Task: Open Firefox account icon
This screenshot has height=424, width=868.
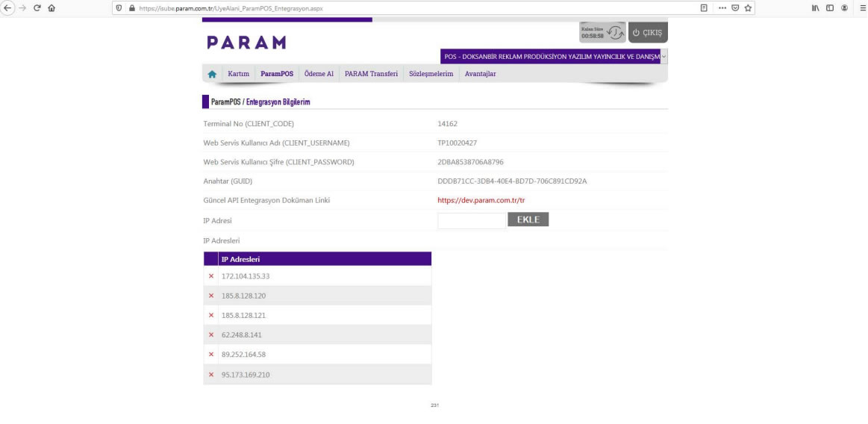Action: (x=844, y=8)
